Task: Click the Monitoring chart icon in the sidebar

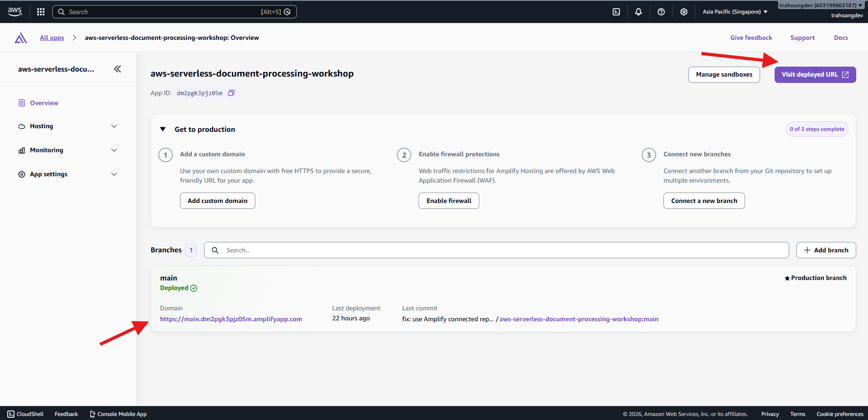Action: [22, 150]
